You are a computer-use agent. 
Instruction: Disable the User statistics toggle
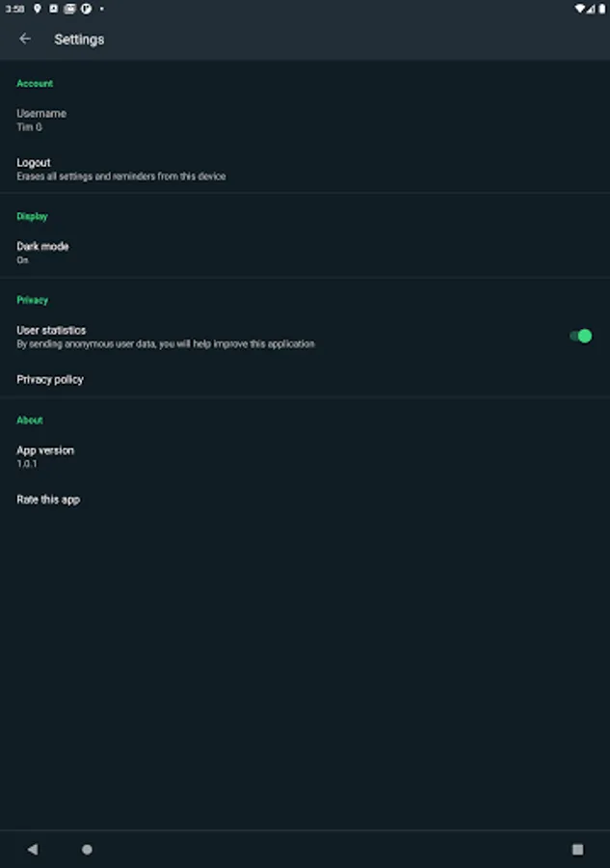(x=580, y=336)
